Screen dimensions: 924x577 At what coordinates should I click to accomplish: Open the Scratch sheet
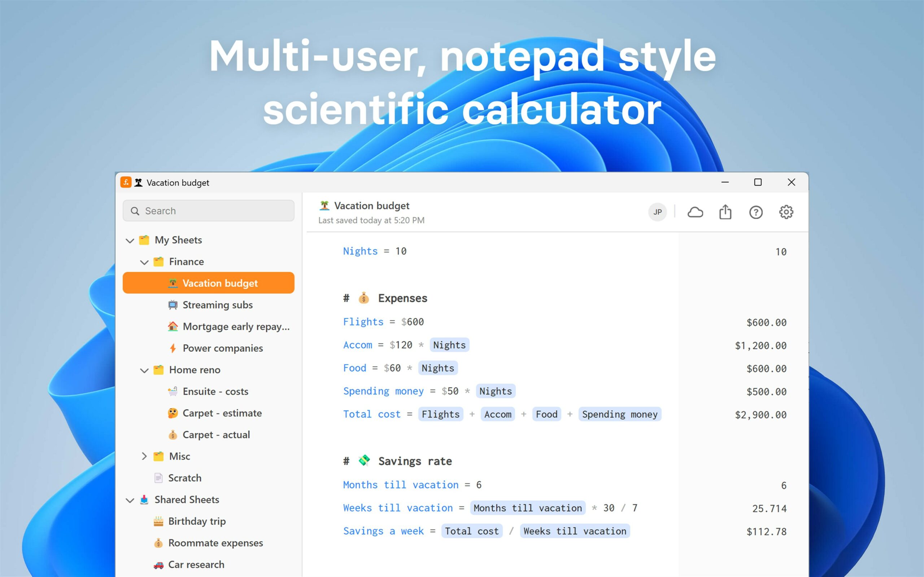click(x=184, y=478)
